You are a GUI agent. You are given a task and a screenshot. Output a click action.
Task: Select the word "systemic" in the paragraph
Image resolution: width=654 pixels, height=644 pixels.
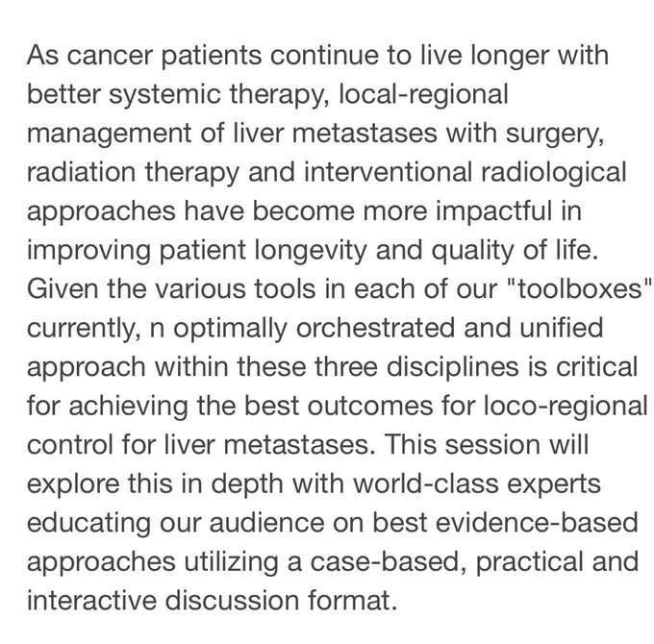tap(163, 94)
